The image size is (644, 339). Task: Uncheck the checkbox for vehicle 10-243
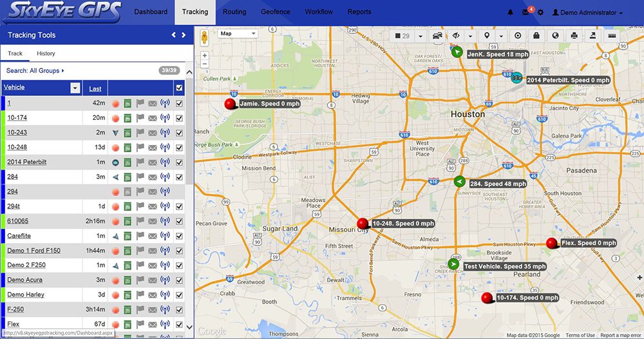[179, 133]
